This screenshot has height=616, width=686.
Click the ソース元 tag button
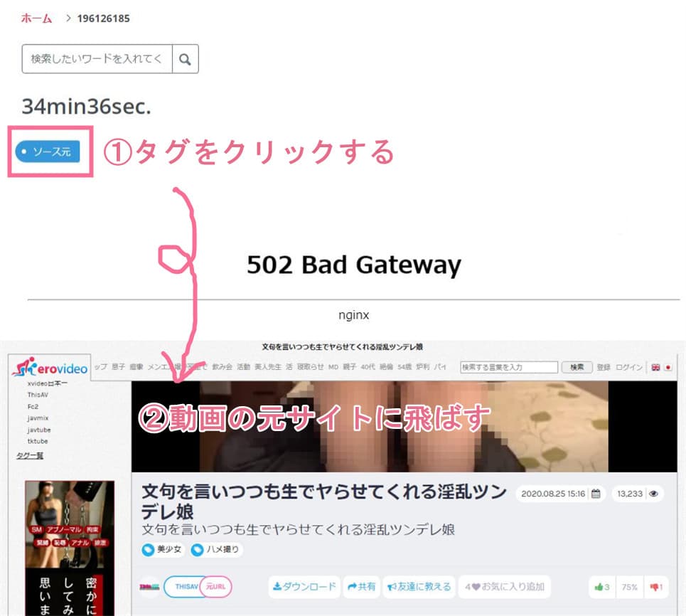(x=47, y=152)
